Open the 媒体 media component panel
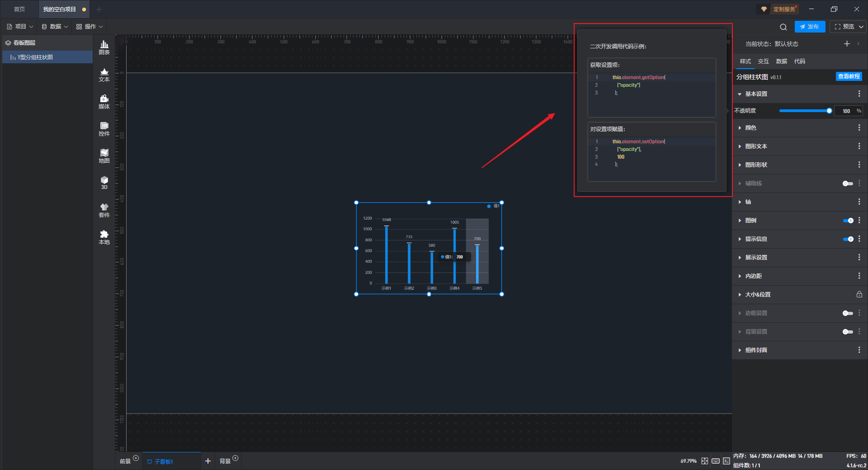This screenshot has width=868, height=470. point(104,102)
